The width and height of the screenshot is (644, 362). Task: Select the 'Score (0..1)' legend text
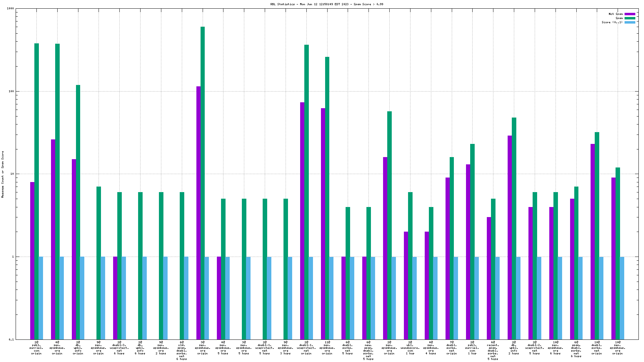612,22
